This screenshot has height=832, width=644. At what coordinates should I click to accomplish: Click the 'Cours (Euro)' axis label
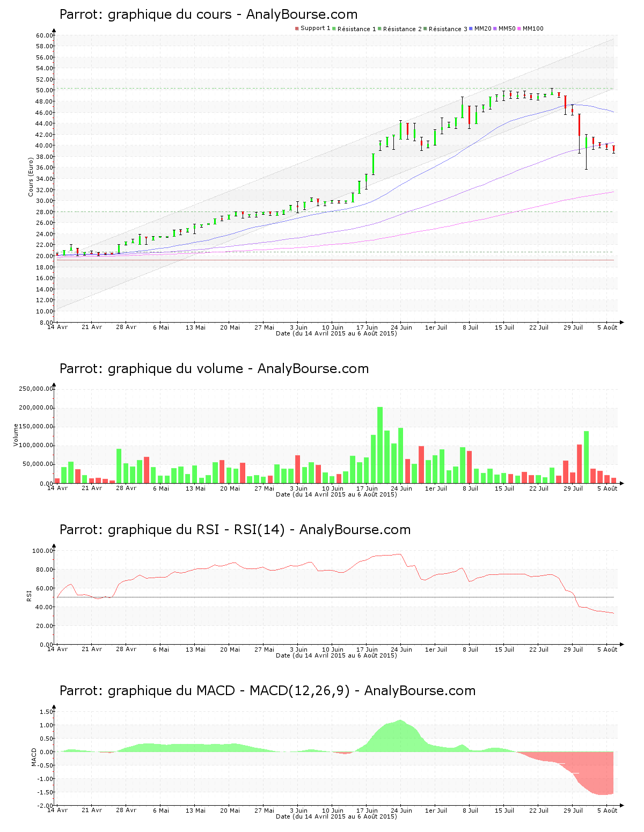31,177
